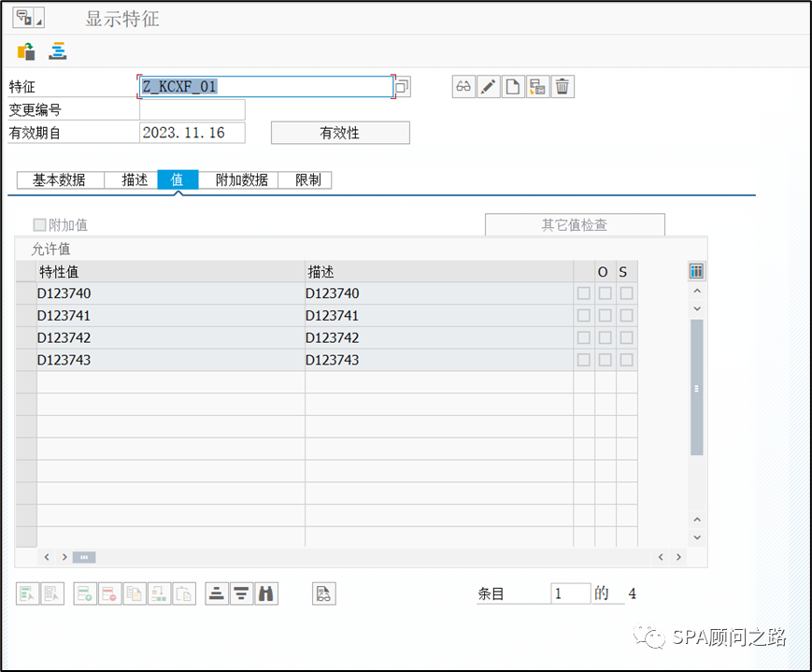This screenshot has height=672, width=812.
Task: Click bottom-right scroll-right chevron
Action: [678, 557]
